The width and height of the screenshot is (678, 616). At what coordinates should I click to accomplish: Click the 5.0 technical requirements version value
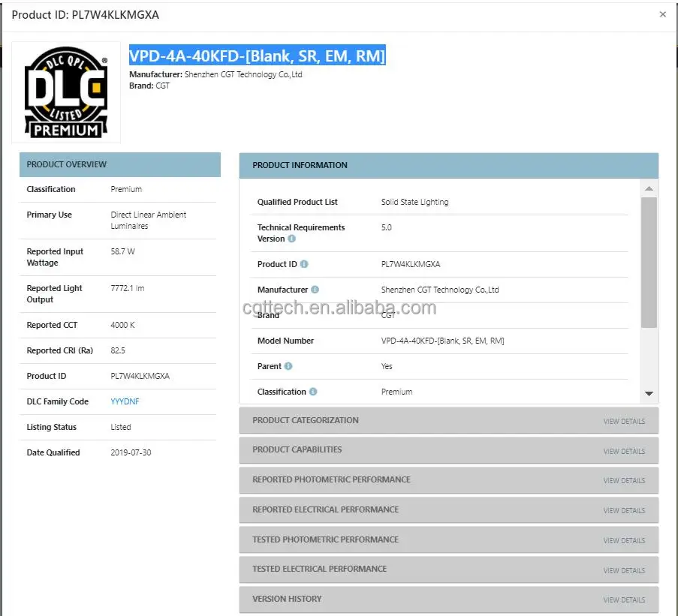coord(386,227)
